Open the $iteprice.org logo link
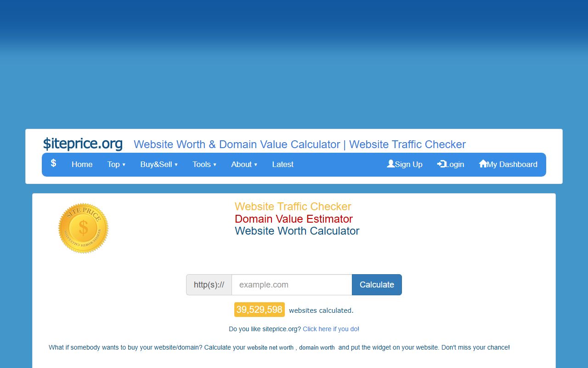The width and height of the screenshot is (588, 368). 83,144
